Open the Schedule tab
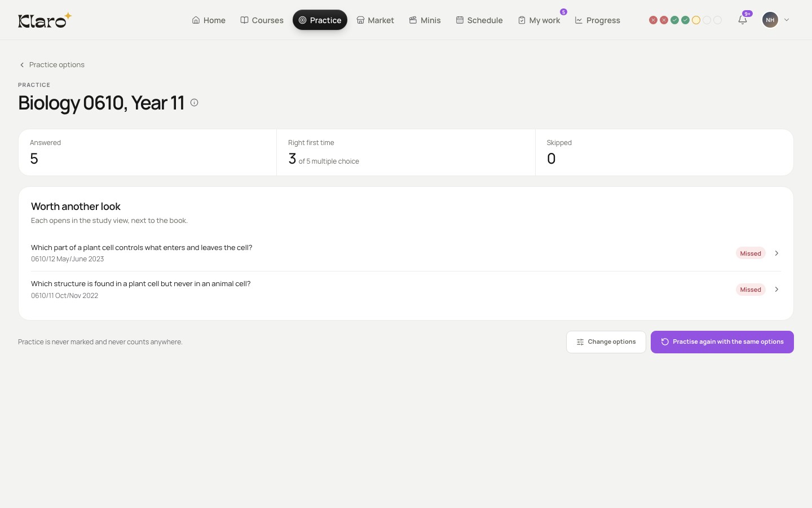Viewport: 812px width, 508px height. point(479,20)
